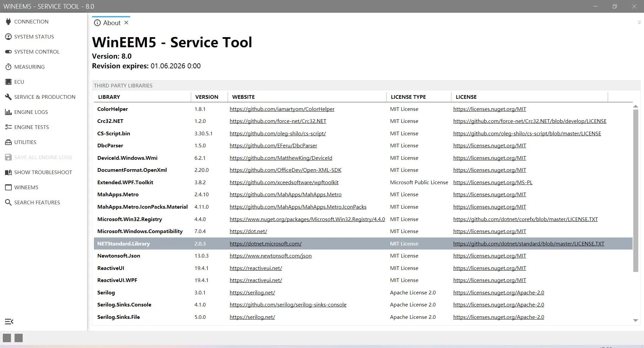Select the Engine Tests checklist icon
This screenshot has height=348, width=644.
8,127
